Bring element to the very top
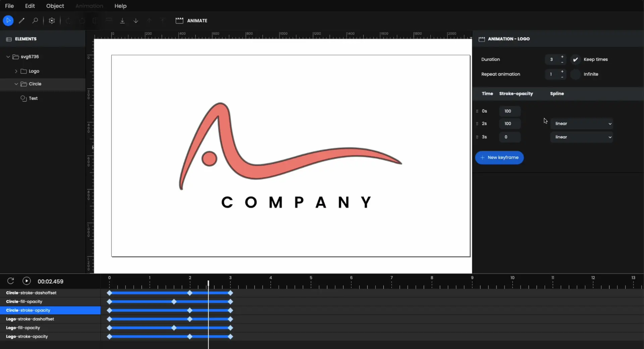The width and height of the screenshot is (644, 349). point(163,20)
